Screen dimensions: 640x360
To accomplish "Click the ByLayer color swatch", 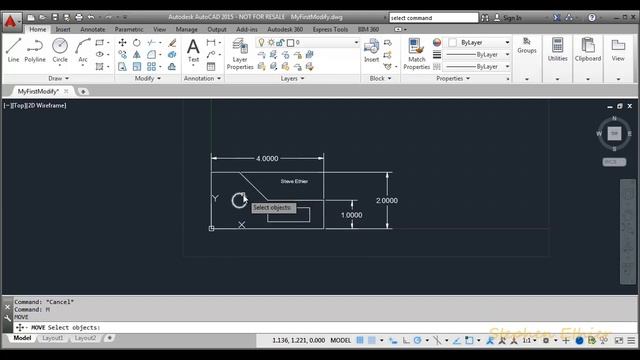I will [452, 42].
